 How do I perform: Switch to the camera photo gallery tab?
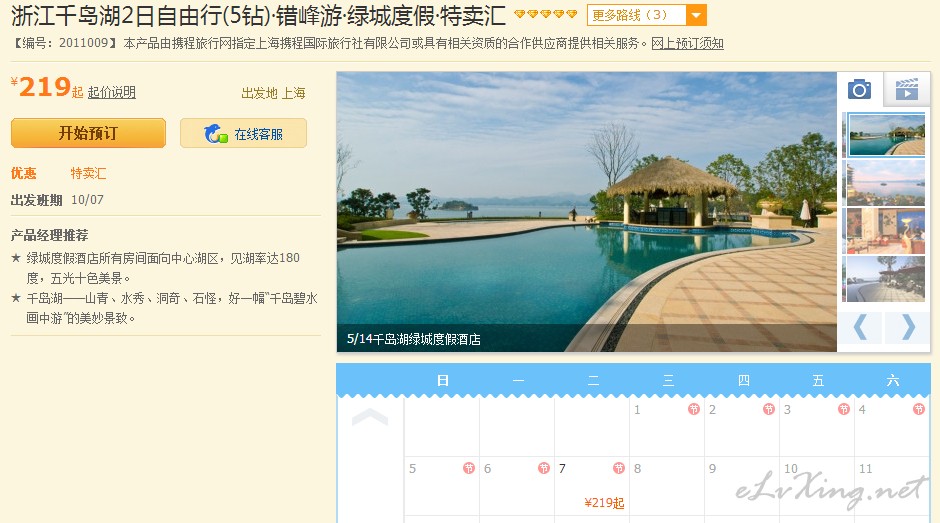point(859,89)
